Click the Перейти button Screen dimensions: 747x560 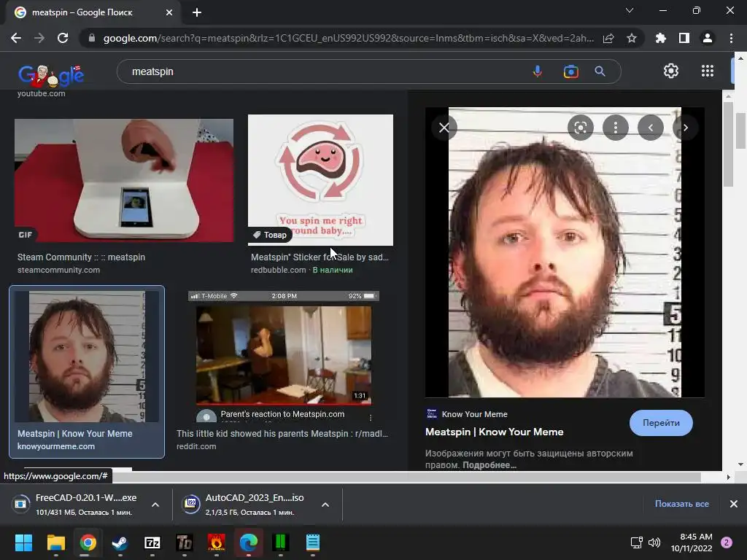click(x=661, y=423)
